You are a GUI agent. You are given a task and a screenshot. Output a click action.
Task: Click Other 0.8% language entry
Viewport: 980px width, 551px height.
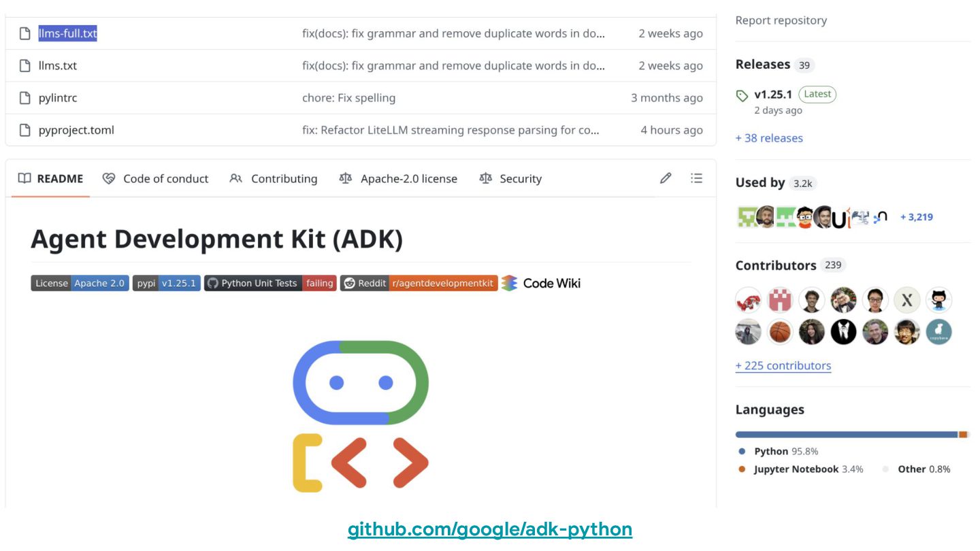click(x=917, y=469)
